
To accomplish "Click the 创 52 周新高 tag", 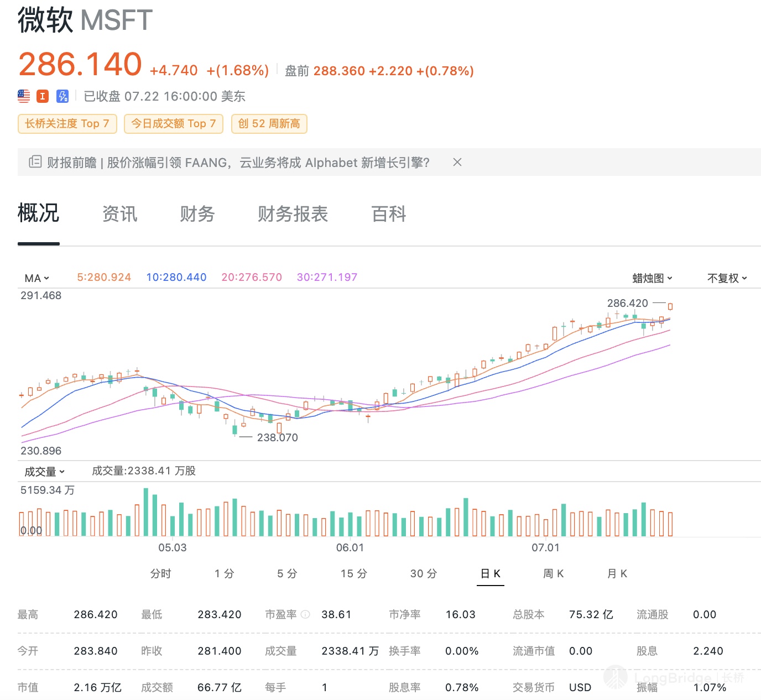I will point(269,123).
